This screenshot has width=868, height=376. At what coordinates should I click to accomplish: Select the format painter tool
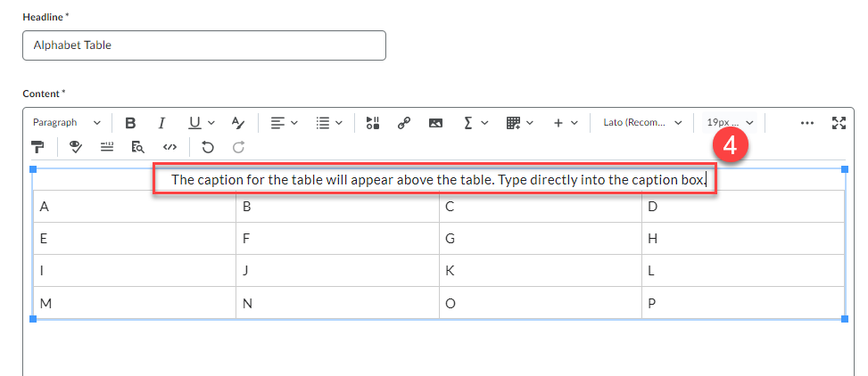coord(37,147)
